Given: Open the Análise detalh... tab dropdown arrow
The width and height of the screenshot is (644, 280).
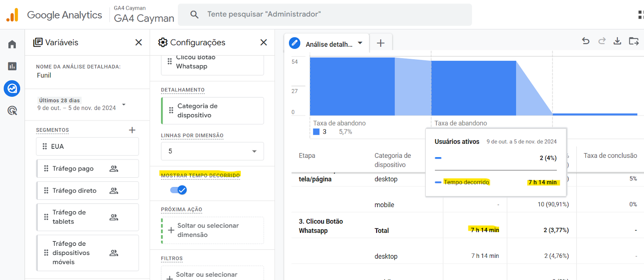Looking at the screenshot, I should [x=360, y=43].
